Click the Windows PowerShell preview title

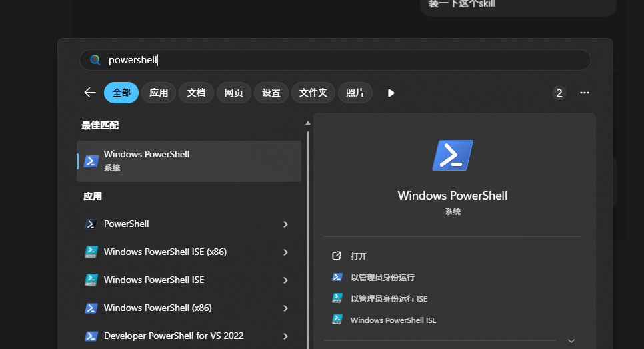[x=453, y=196]
